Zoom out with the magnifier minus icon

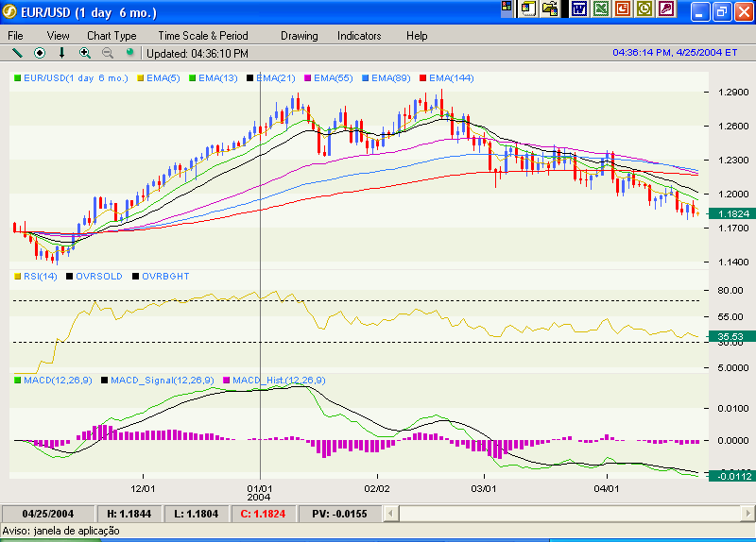coord(108,53)
